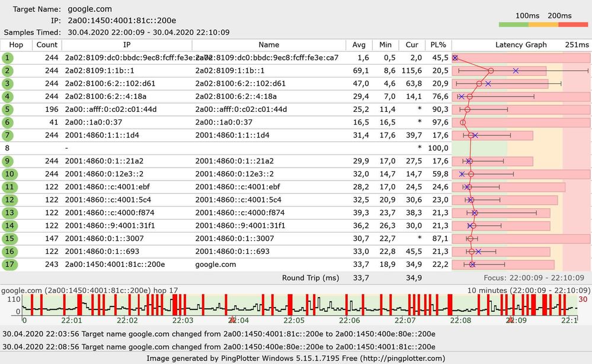This screenshot has width=592, height=364.
Task: Click the 22:03:56 target name changed note
Action: tap(219, 334)
